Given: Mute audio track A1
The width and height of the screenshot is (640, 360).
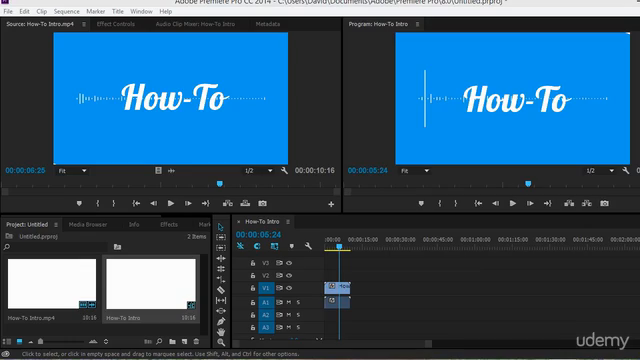Looking at the screenshot, I should (289, 302).
